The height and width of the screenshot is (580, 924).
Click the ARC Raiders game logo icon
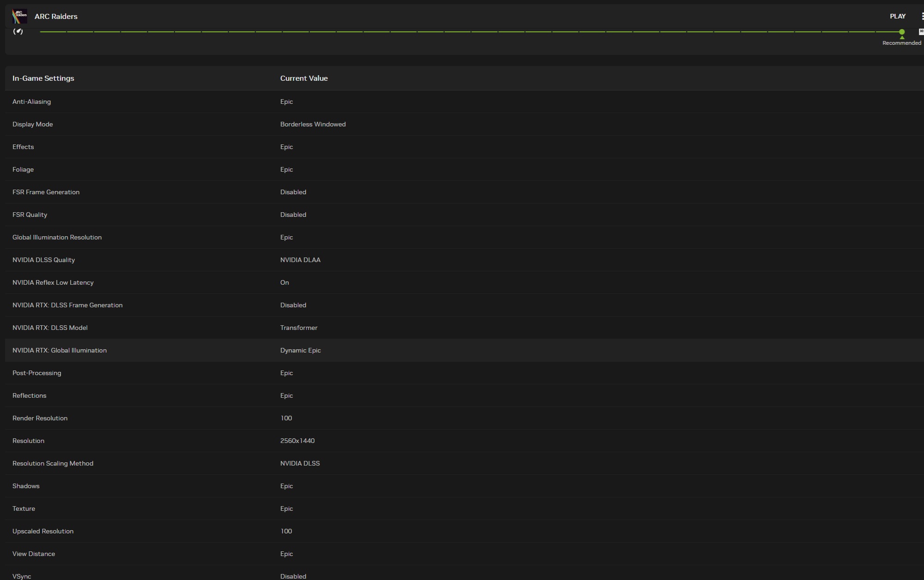tap(19, 16)
